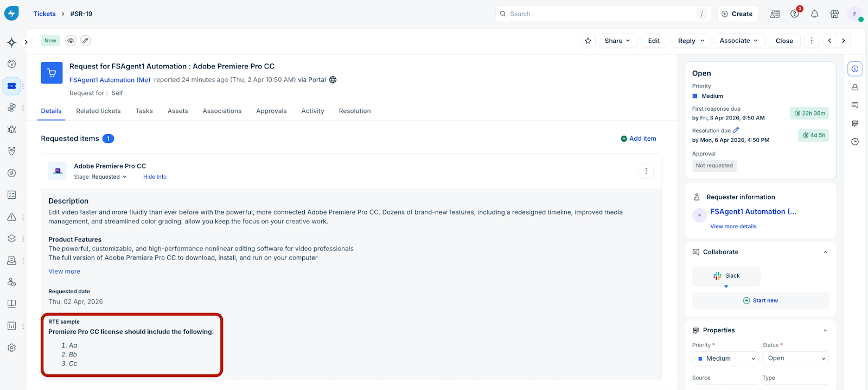Open the clock icon on right rail
This screenshot has height=390, width=868.
[855, 142]
